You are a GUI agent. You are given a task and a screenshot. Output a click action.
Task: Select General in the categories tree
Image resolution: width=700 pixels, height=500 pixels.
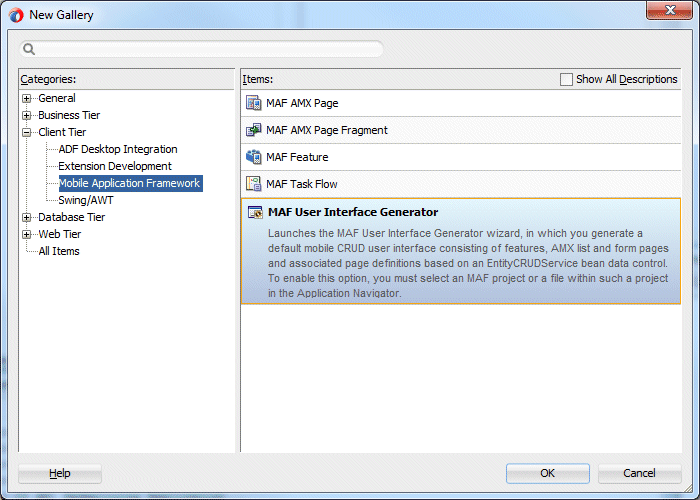(x=57, y=98)
